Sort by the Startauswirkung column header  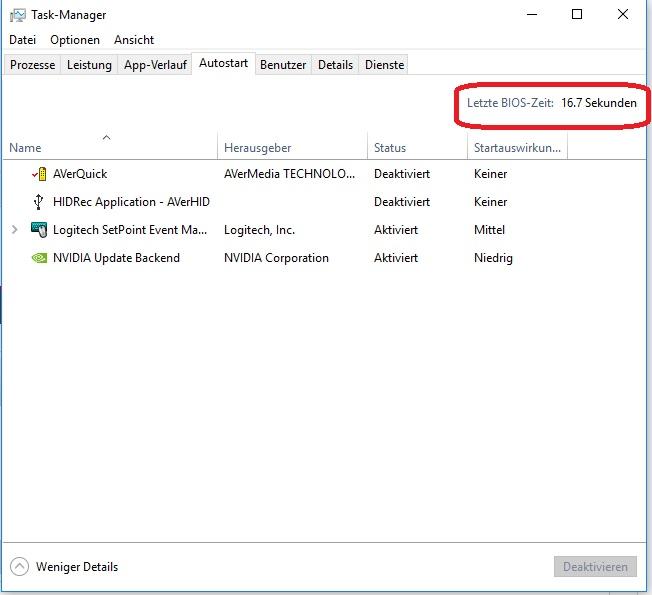coord(517,148)
